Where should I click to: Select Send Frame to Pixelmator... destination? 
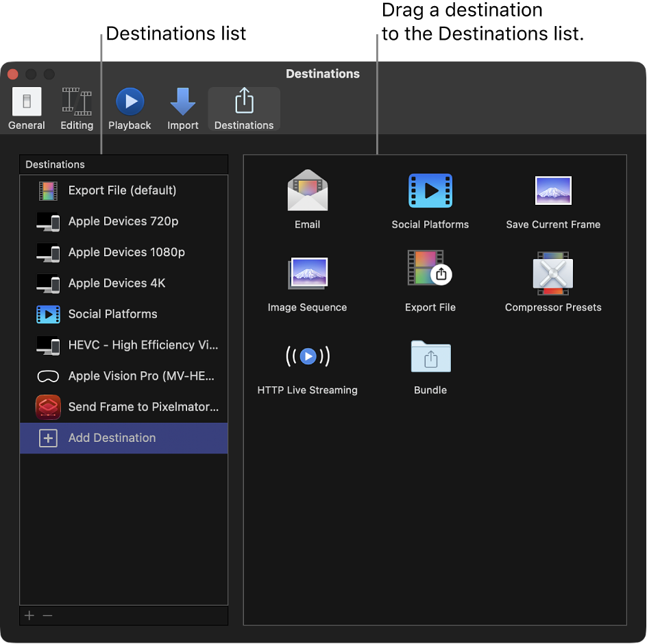(124, 407)
